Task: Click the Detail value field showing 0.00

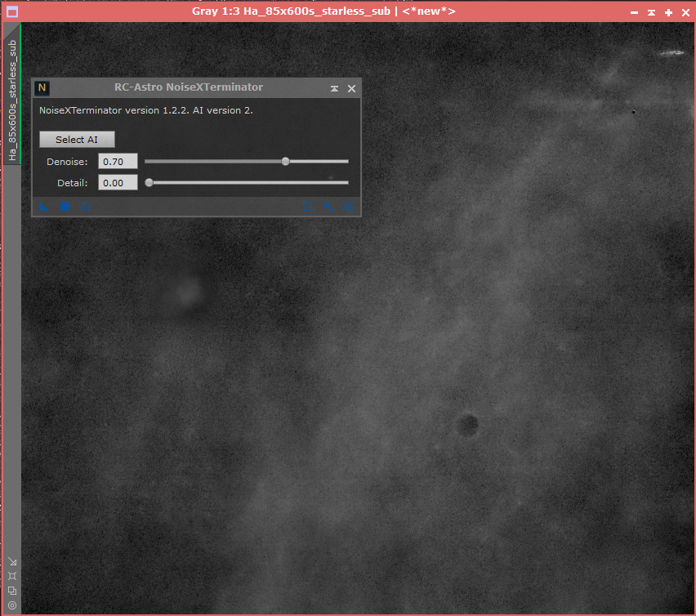Action: (118, 183)
